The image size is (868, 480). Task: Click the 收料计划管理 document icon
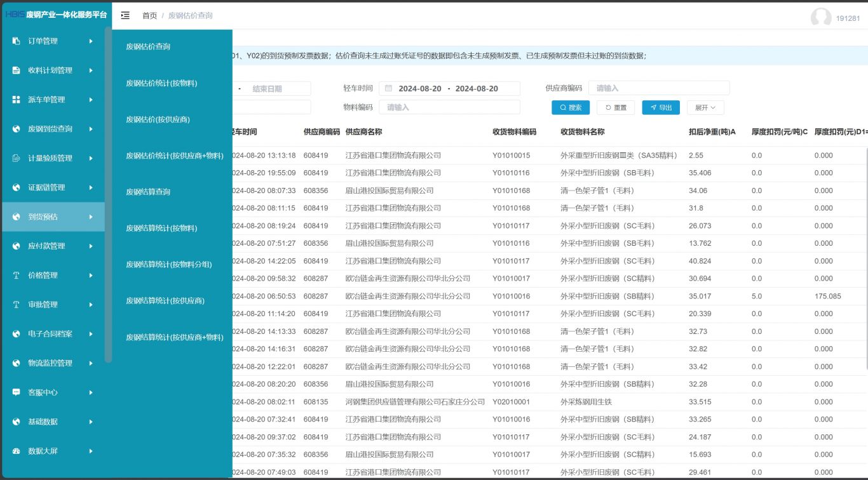pos(17,70)
